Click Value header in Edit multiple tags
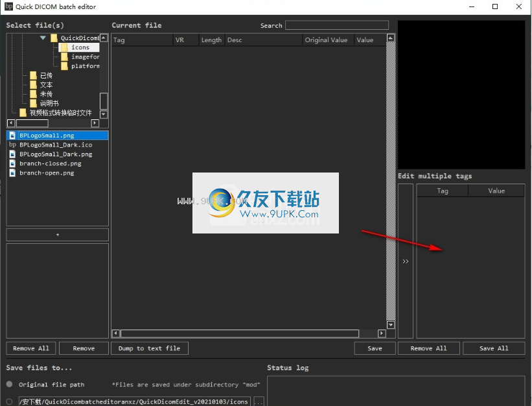 (496, 191)
